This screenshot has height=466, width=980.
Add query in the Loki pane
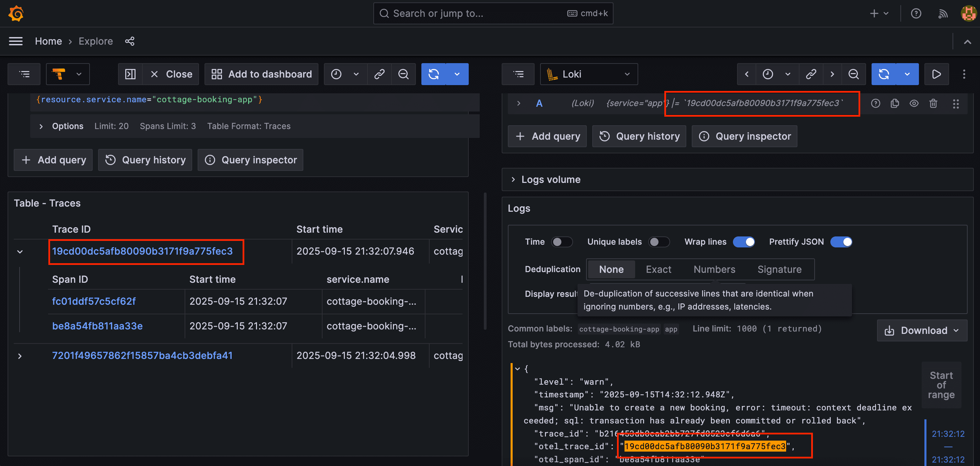click(547, 136)
